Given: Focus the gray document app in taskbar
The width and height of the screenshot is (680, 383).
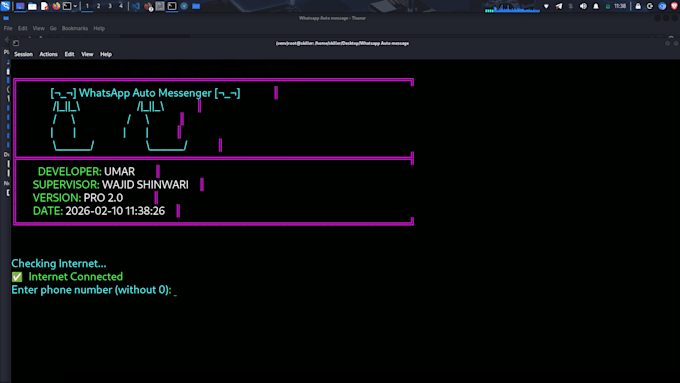Looking at the screenshot, I should (x=160, y=6).
